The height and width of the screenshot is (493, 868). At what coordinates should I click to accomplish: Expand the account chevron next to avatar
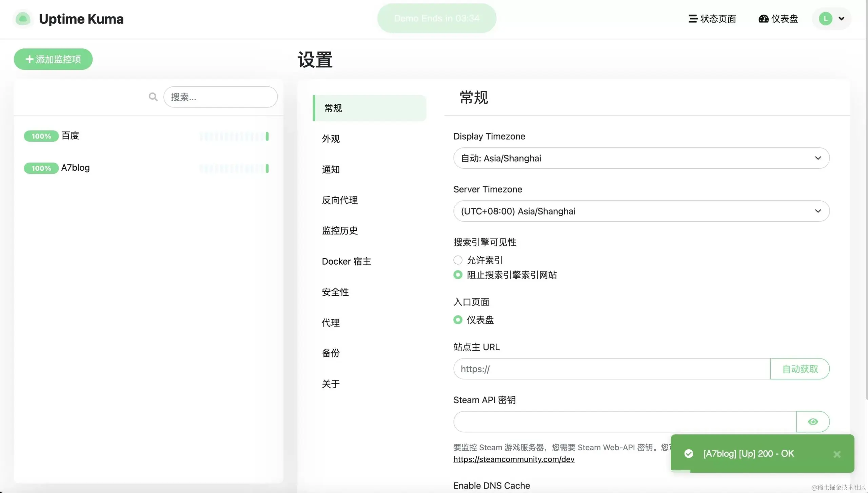click(842, 19)
